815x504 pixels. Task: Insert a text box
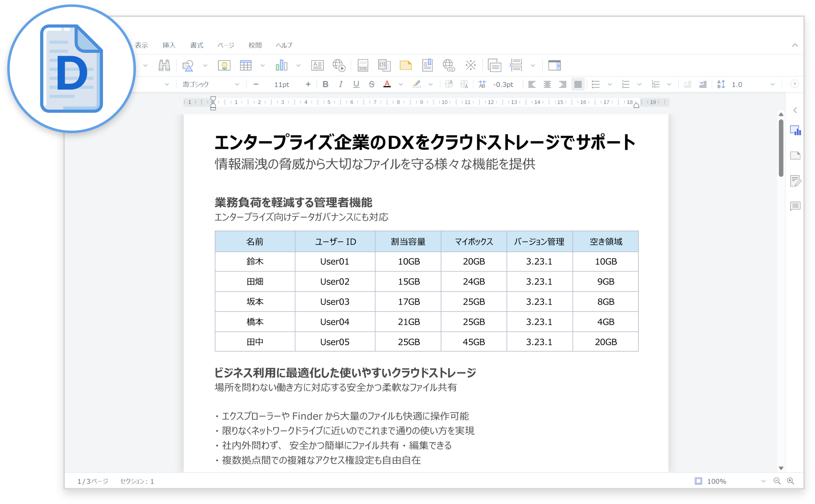tap(317, 65)
